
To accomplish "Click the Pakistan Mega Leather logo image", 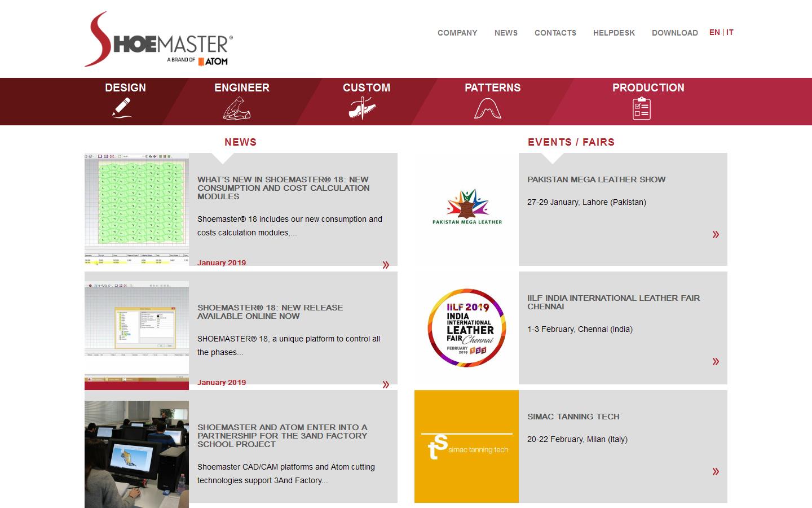I will pos(467,207).
